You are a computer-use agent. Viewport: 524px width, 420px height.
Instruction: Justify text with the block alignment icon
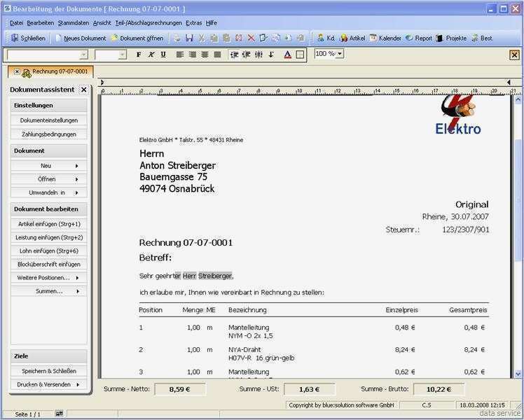click(217, 55)
